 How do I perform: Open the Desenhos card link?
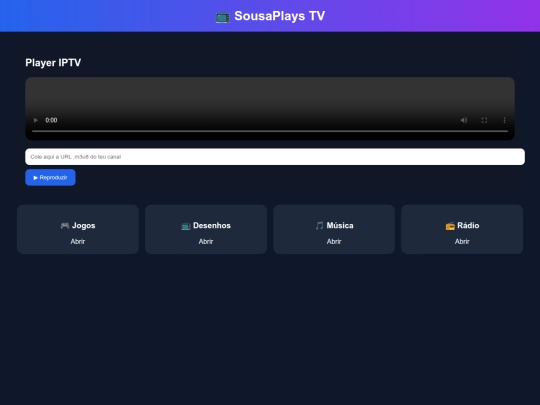206,241
